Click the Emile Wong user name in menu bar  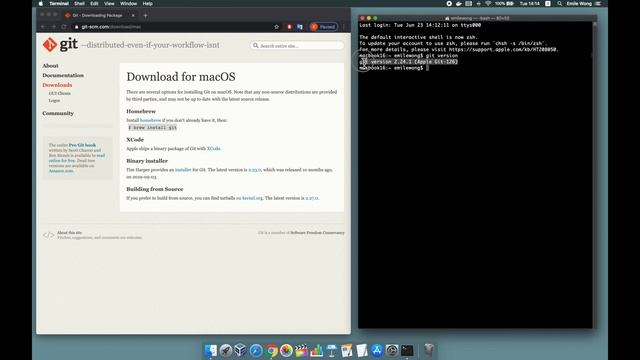tap(579, 3)
